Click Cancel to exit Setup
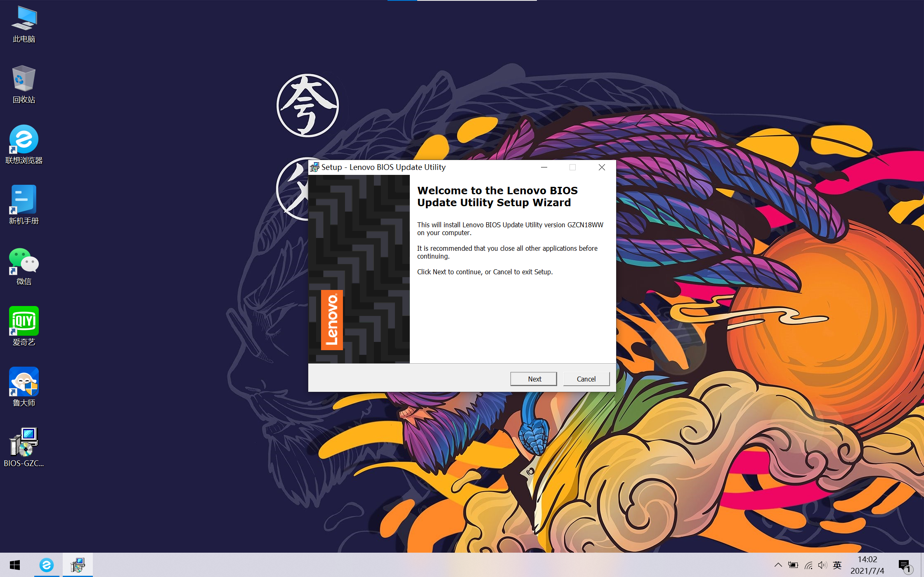The height and width of the screenshot is (577, 924). [x=586, y=379]
